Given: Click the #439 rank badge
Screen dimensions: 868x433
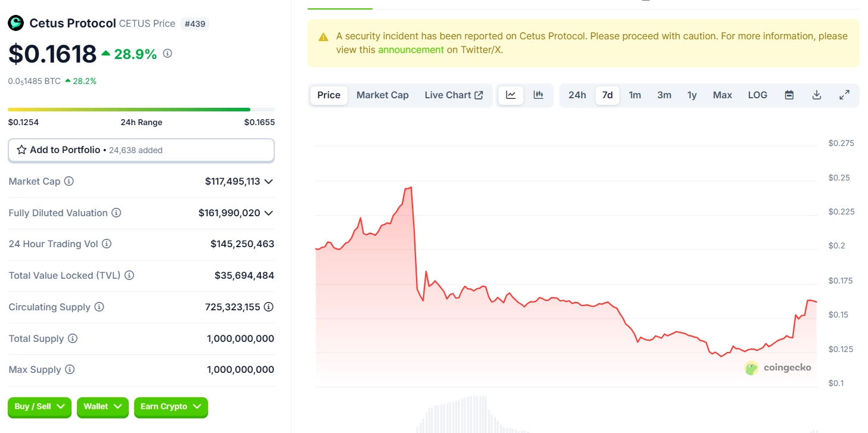Looking at the screenshot, I should coord(195,24).
